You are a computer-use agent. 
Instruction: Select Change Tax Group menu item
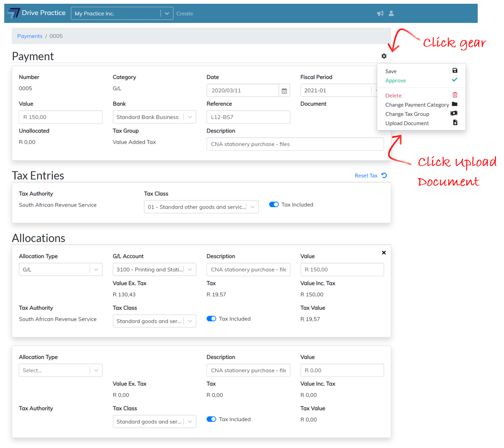407,114
